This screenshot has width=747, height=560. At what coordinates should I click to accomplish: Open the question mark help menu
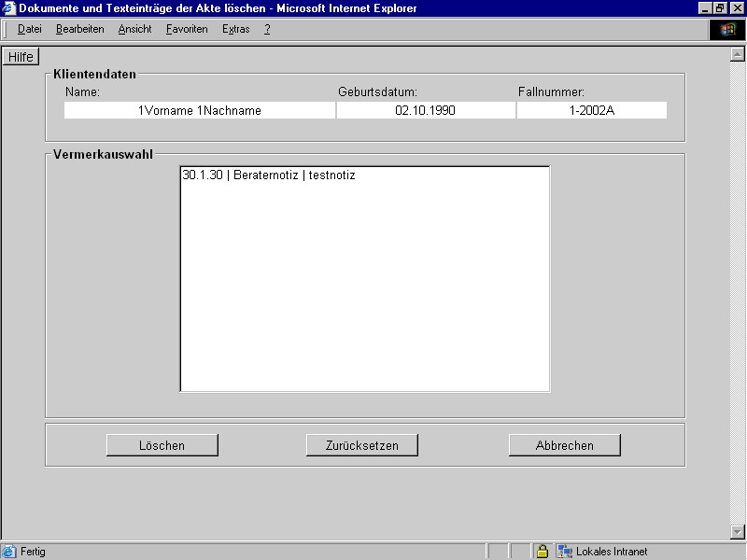[267, 29]
